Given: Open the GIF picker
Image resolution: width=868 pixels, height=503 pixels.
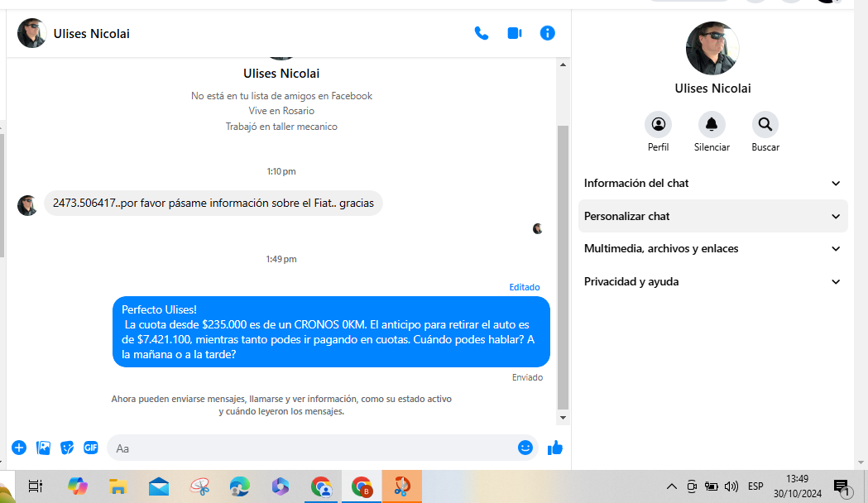Looking at the screenshot, I should 91,448.
